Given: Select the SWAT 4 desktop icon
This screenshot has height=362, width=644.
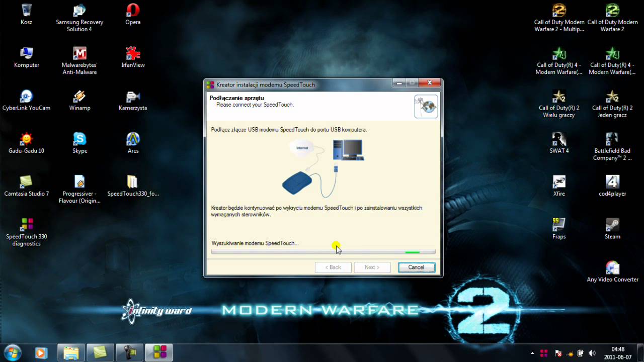Looking at the screenshot, I should [559, 142].
